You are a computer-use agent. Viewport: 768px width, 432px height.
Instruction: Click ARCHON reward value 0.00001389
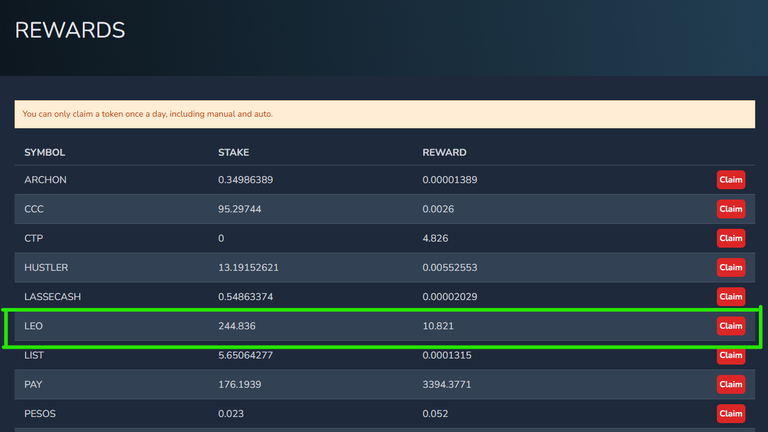(450, 180)
